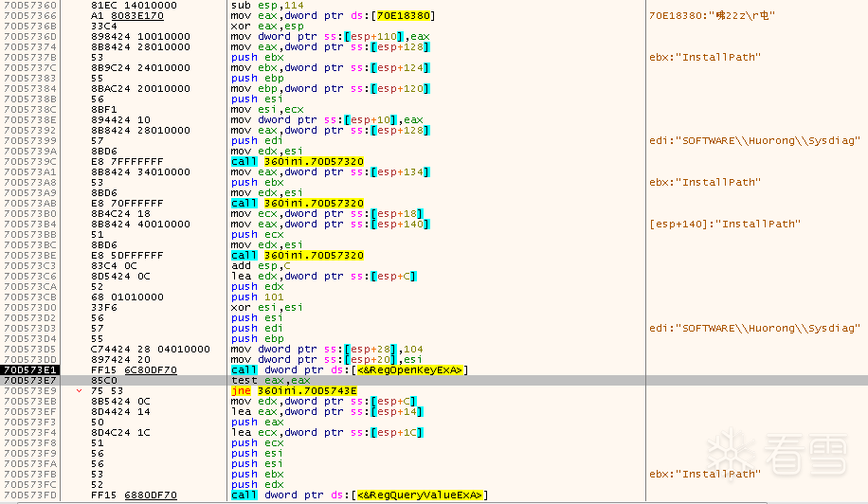The width and height of the screenshot is (868, 504).
Task: Click opcode bytes 'A1 8083E170'
Action: (x=127, y=16)
